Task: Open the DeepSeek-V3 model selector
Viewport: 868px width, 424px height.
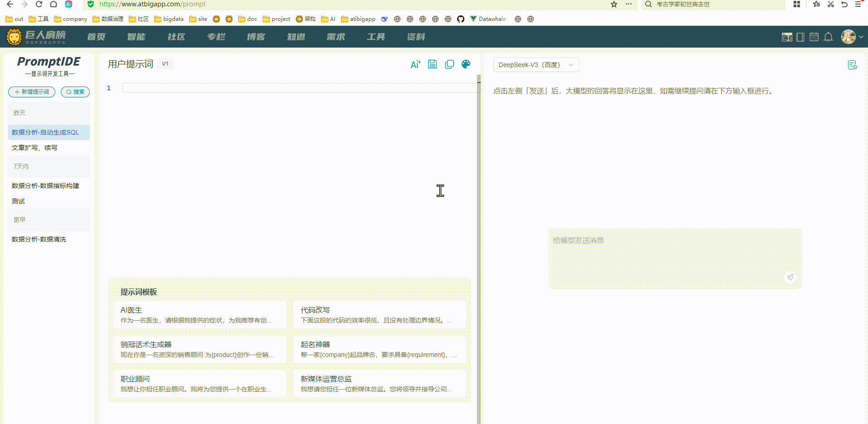Action: tap(536, 65)
